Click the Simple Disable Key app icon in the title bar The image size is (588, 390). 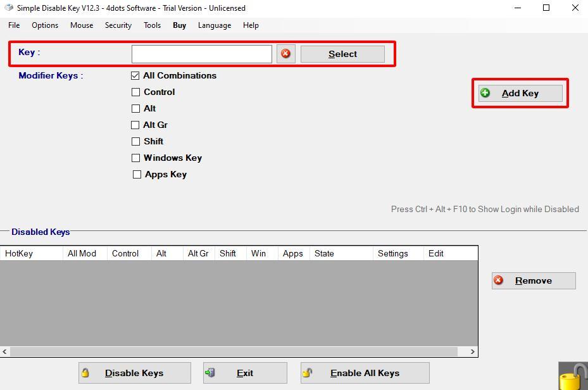[x=8, y=8]
